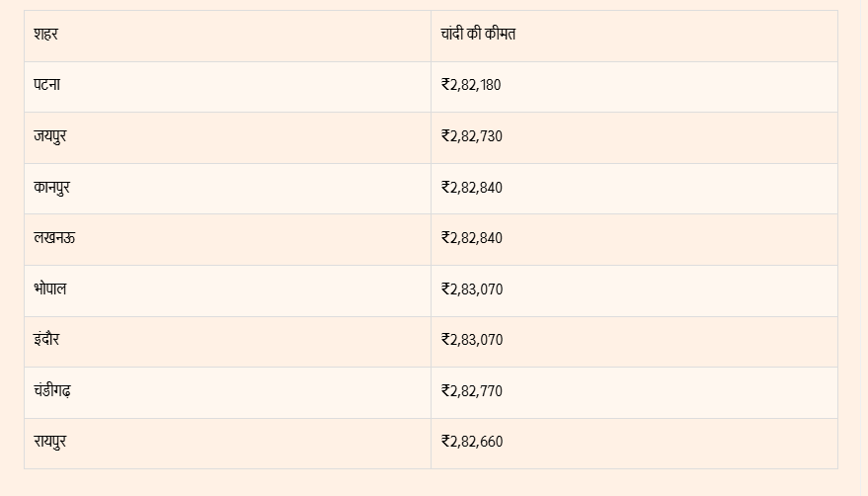Screen dimensions: 868x496
Task: Select the silver price in इंदौर row
Action: click(x=472, y=340)
